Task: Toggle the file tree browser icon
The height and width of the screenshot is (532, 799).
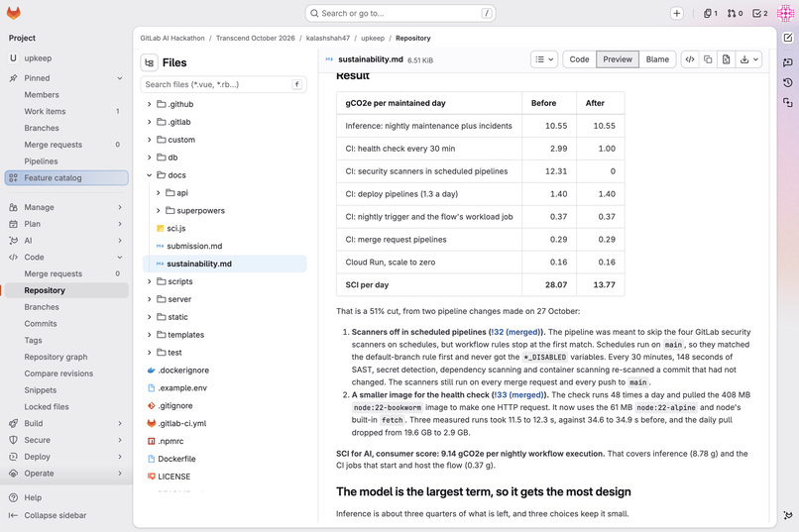Action: 150,62
